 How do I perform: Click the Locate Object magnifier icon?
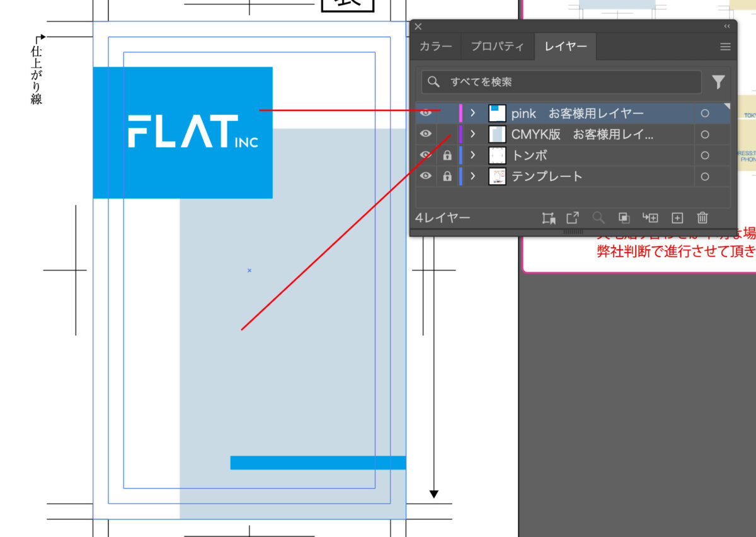(x=598, y=218)
